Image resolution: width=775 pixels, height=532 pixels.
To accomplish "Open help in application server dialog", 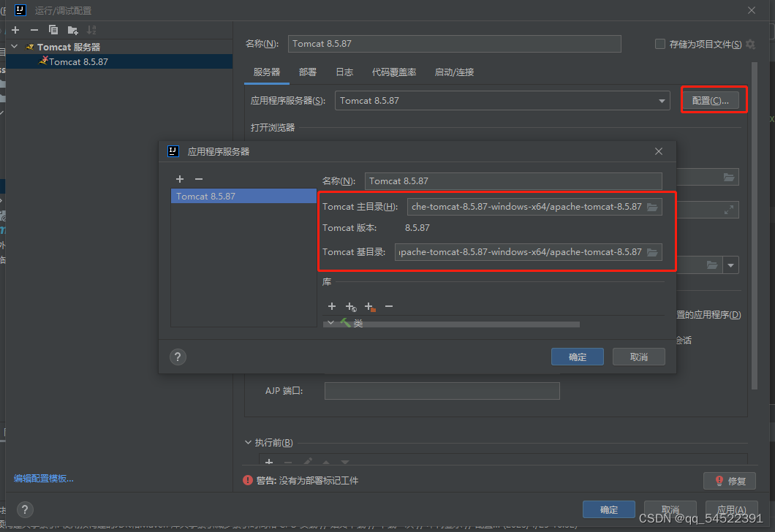I will pos(178,357).
